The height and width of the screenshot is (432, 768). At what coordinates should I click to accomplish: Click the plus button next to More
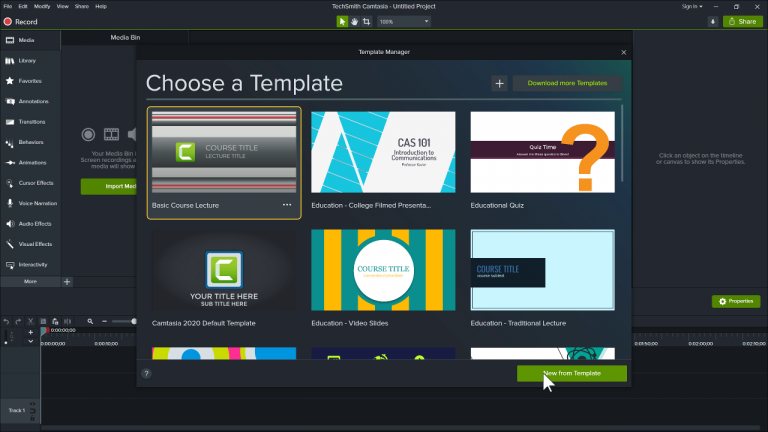click(67, 282)
